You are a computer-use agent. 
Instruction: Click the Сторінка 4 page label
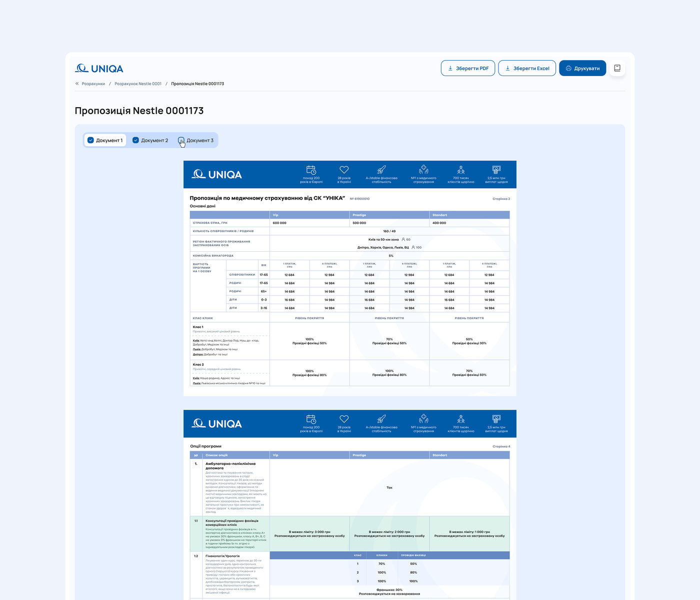[501, 446]
